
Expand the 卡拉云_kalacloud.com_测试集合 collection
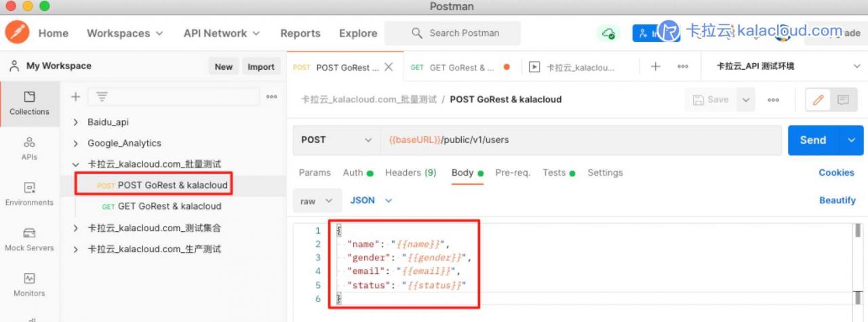coord(76,228)
